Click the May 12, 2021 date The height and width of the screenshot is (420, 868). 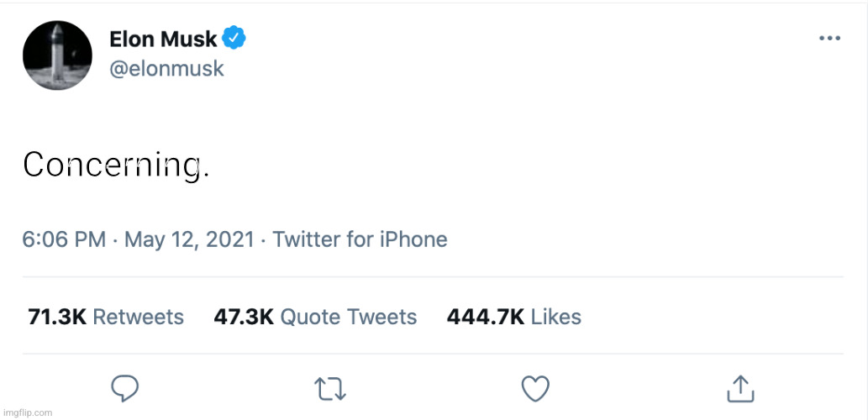(189, 239)
